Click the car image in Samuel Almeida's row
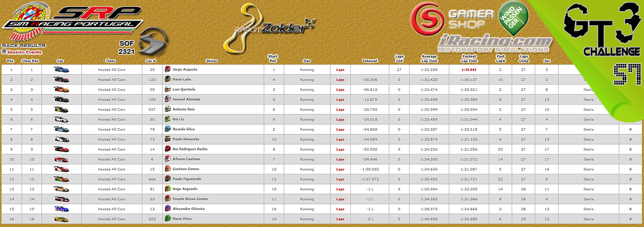 (x=61, y=99)
